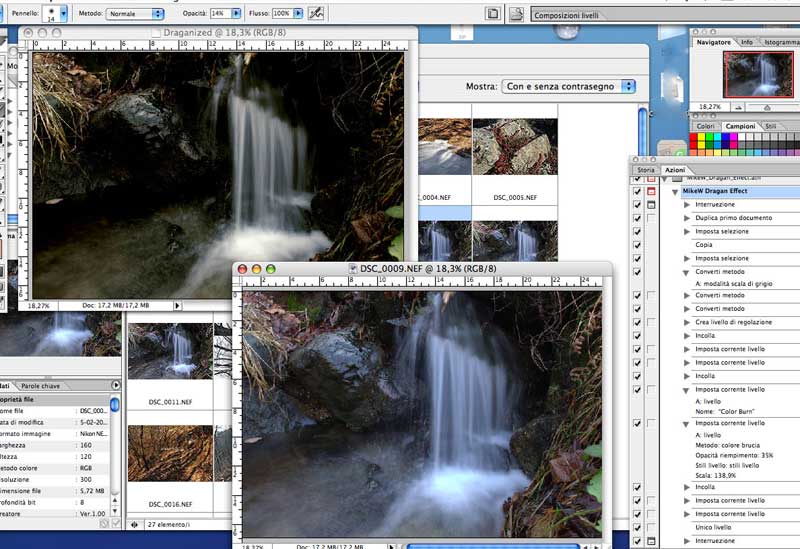
Task: Open the metadata panel options arrow
Action: point(116,385)
